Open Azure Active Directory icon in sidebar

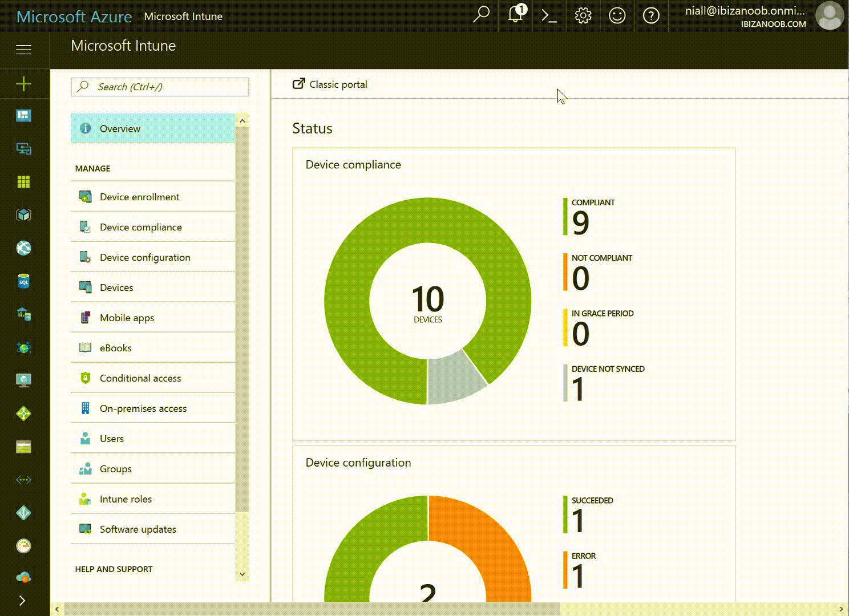coord(23,513)
